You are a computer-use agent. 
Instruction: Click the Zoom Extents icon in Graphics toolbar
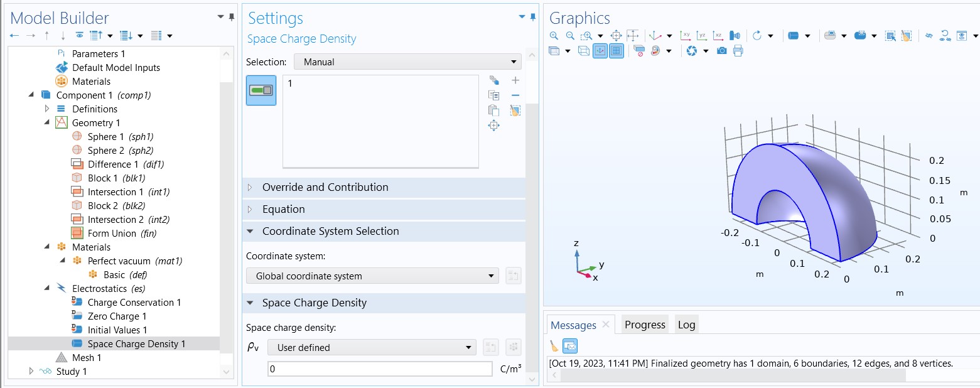[x=616, y=36]
